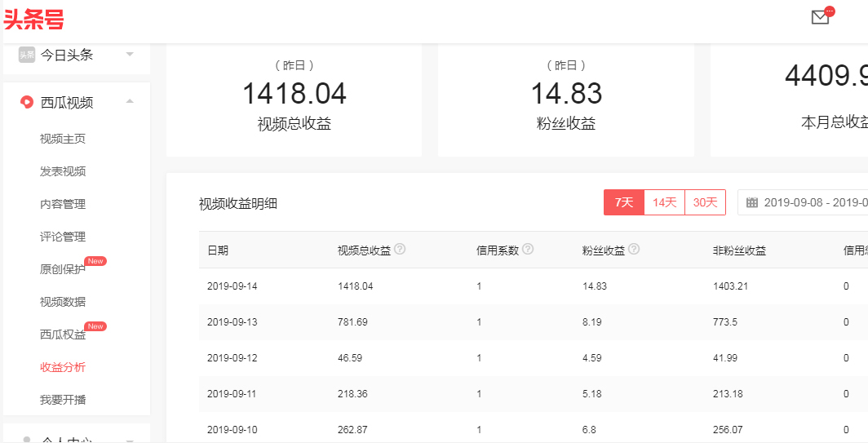868x443 pixels.
Task: Click the 视频收益明细 section title
Action: 238,204
